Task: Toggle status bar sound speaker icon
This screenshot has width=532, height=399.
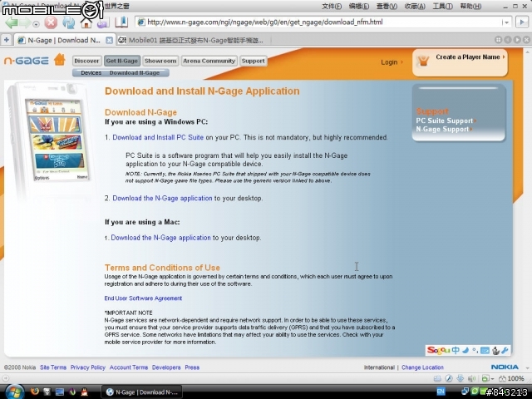Action: [471, 379]
